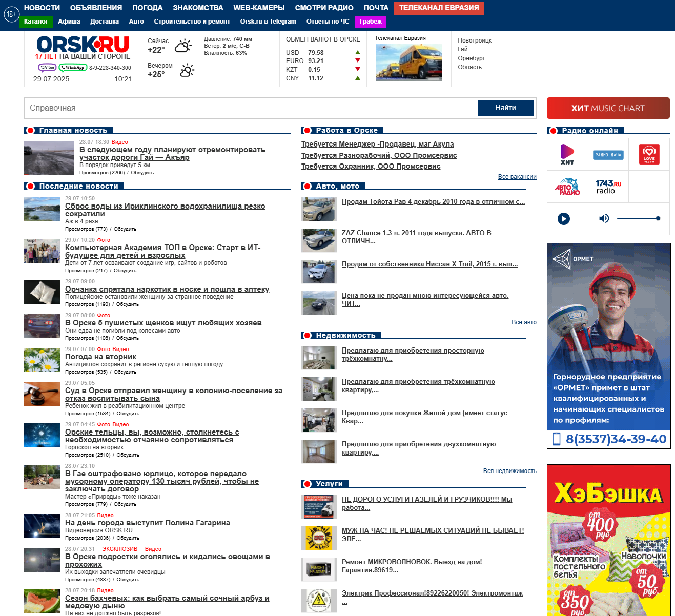Viewport: 675px width, 616px height.
Task: Select the Гай city link
Action: 463,49
